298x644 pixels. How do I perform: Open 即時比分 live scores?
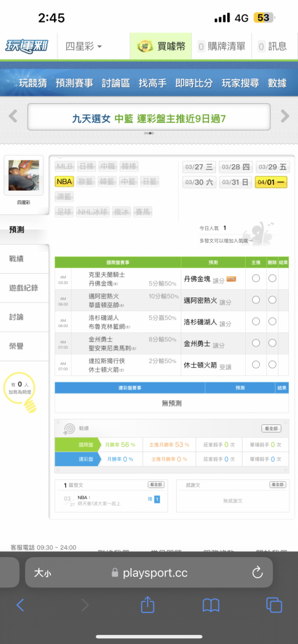coord(194,83)
